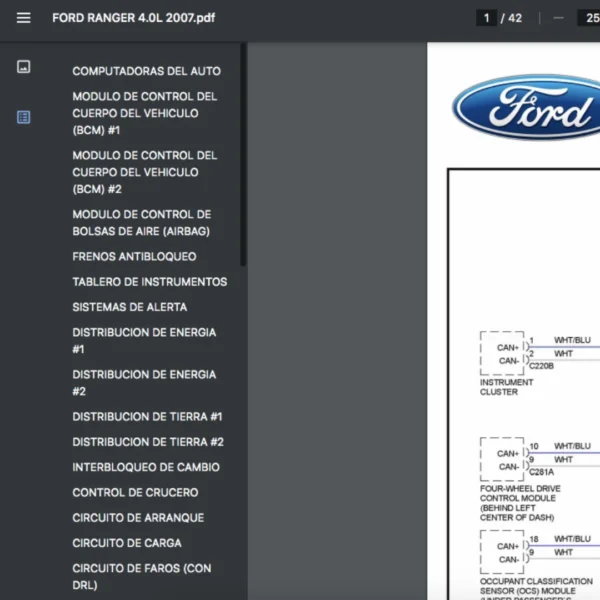Toggle the sidebar with the hamburger menu icon
600x600 pixels.
[x=23, y=18]
